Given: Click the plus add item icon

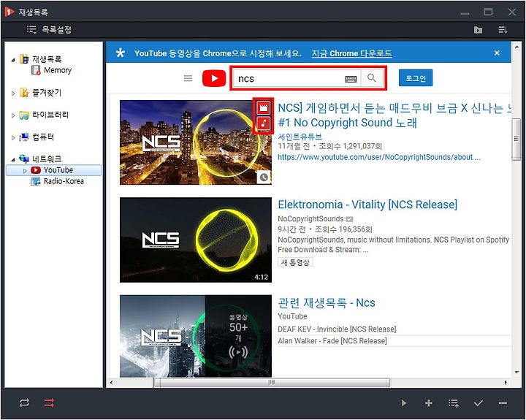Looking at the screenshot, I should pyautogui.click(x=429, y=403).
